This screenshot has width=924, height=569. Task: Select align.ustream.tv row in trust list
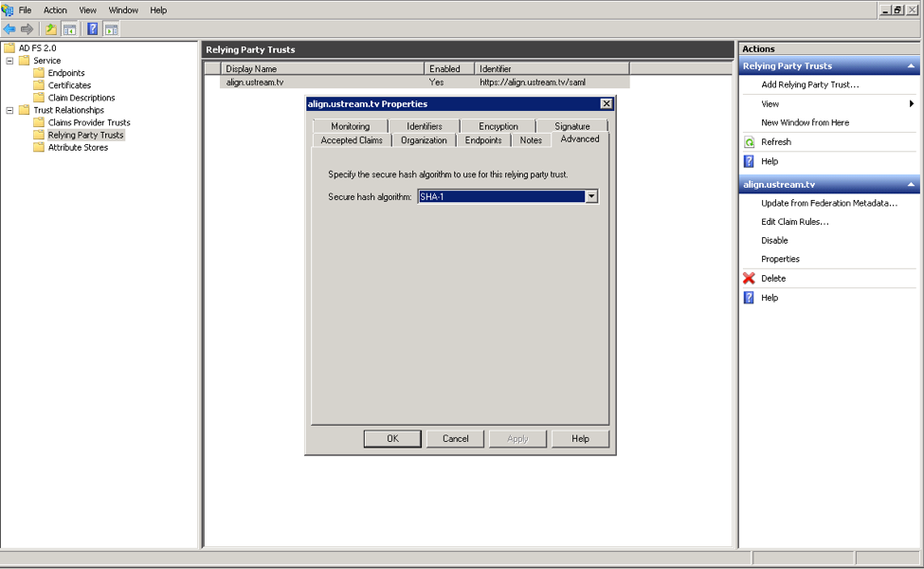click(x=425, y=83)
